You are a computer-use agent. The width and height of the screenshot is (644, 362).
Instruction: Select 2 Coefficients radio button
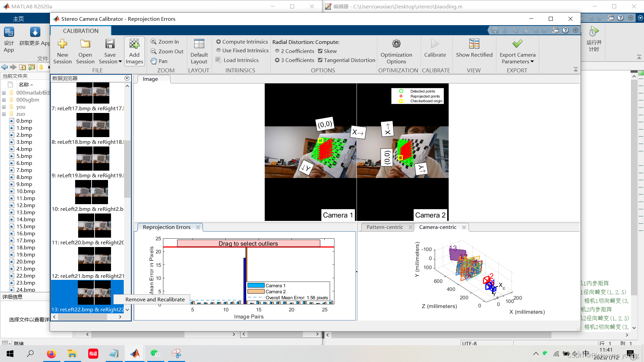click(x=277, y=51)
